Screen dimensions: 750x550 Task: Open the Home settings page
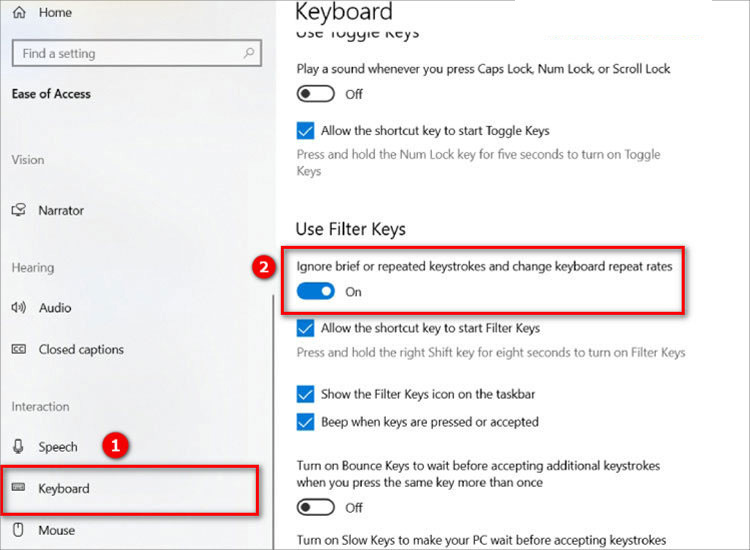55,12
